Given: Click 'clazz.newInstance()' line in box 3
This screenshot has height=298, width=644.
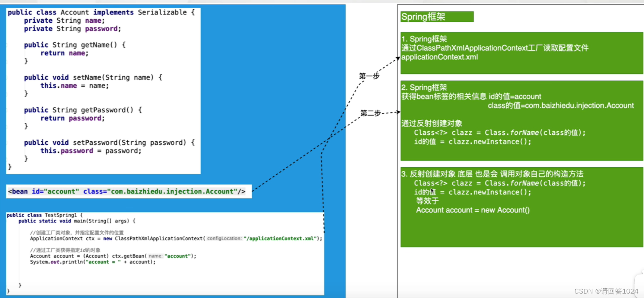Looking at the screenshot, I should pyautogui.click(x=472, y=192).
